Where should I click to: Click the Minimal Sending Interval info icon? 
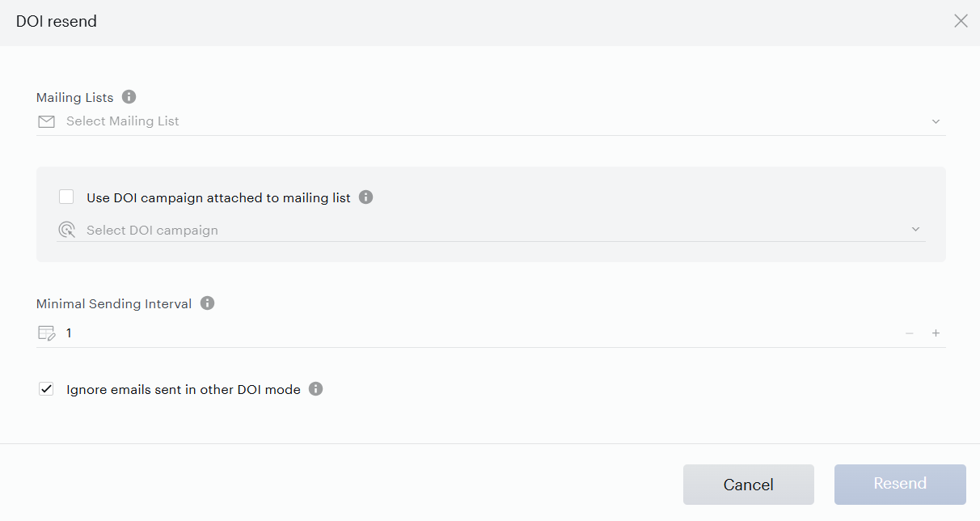pos(207,303)
